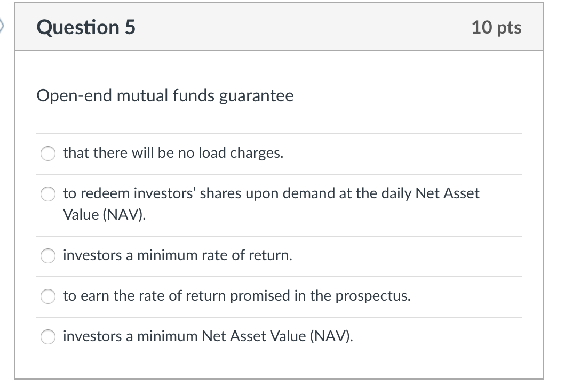This screenshot has width=588, height=387.
Task: Click the fourth answer option row
Action: tap(267, 297)
